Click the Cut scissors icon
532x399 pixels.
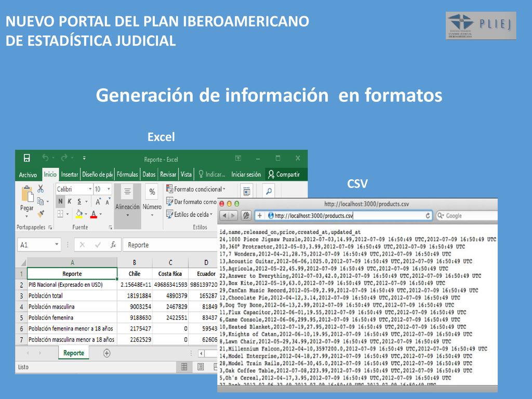pyautogui.click(x=41, y=189)
